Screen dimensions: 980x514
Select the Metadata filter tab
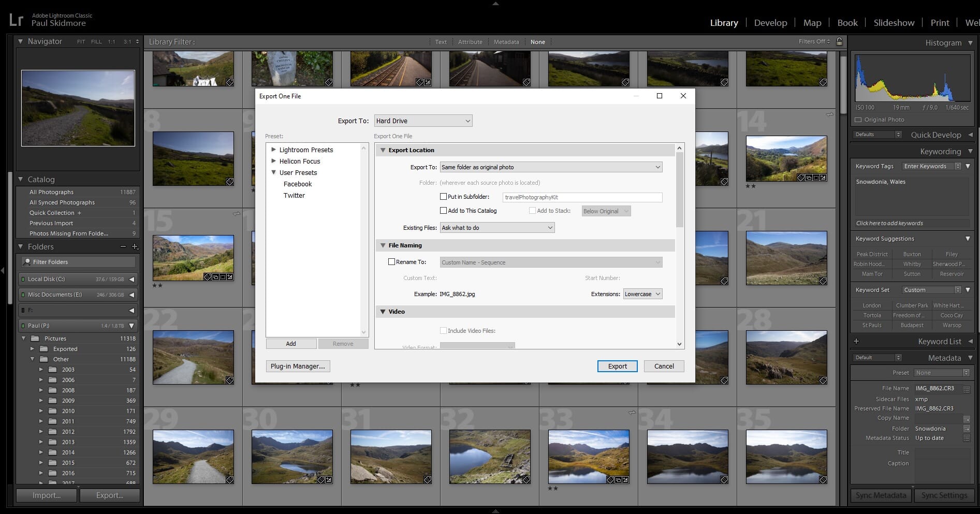tap(506, 42)
